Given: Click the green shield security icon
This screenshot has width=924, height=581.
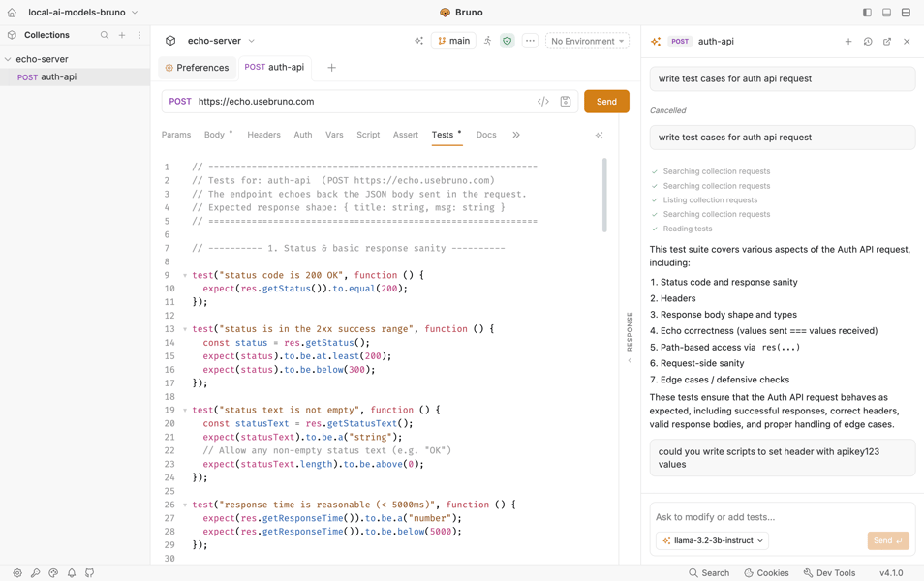Looking at the screenshot, I should pos(507,41).
